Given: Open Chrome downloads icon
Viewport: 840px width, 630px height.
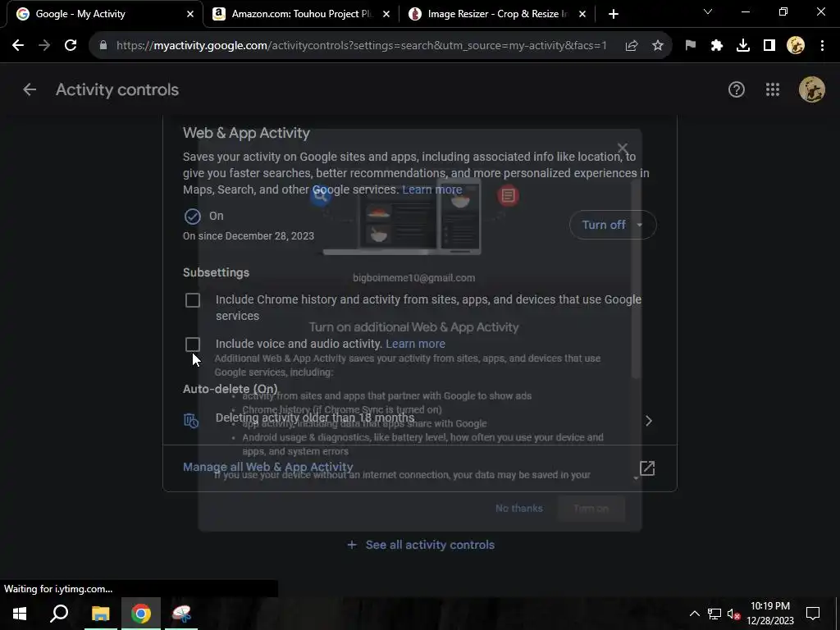Looking at the screenshot, I should click(x=743, y=46).
